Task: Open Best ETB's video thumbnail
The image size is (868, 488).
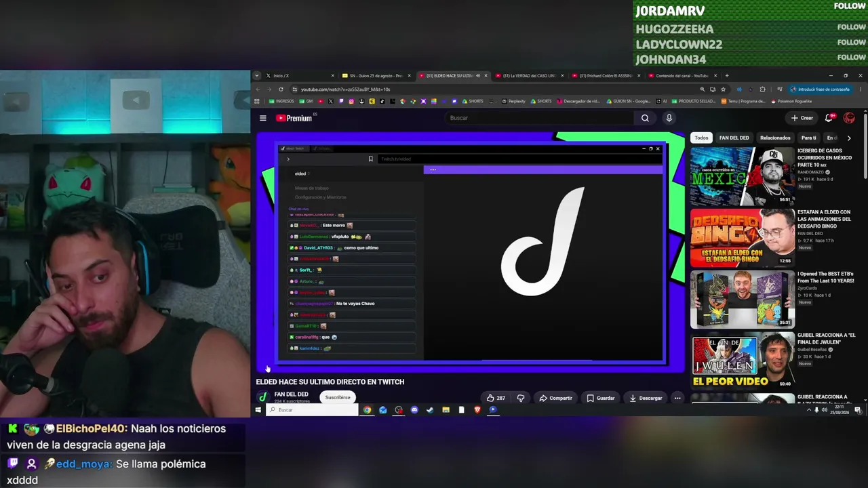Action: click(x=742, y=299)
